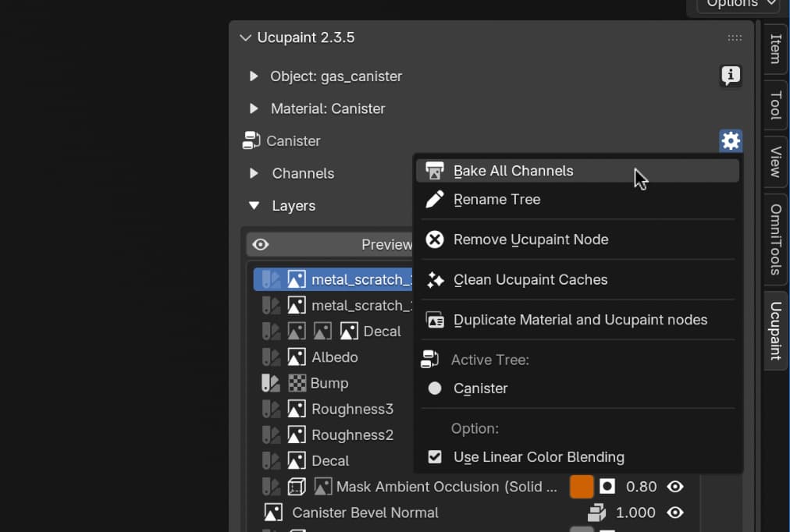
Task: Click the swatch icon on the single-image Decal layer
Action: [271, 461]
